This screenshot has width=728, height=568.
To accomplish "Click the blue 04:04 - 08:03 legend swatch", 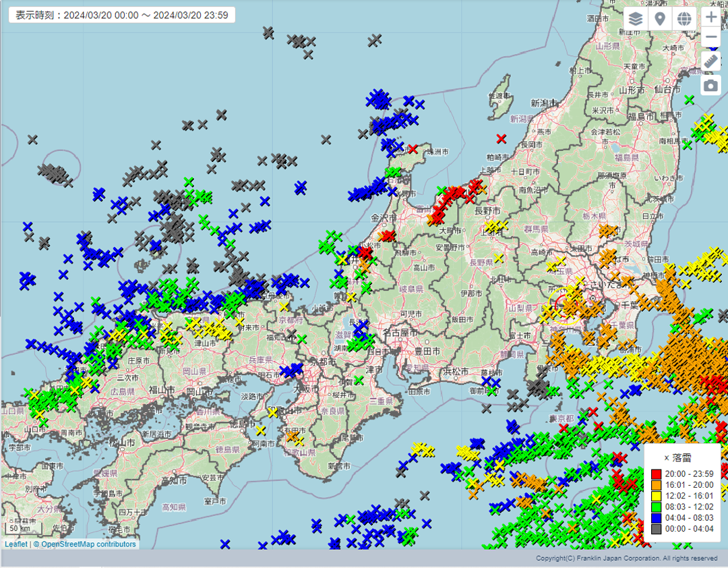I will (x=657, y=518).
